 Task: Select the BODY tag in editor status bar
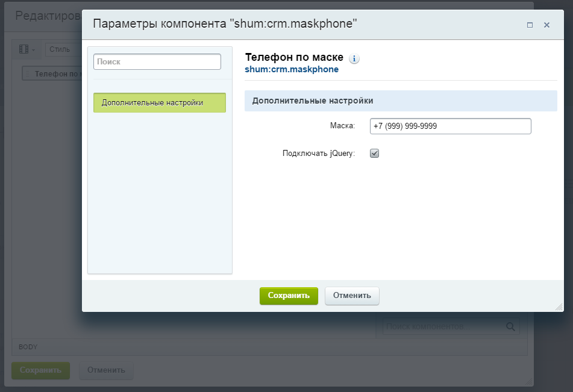(28, 347)
